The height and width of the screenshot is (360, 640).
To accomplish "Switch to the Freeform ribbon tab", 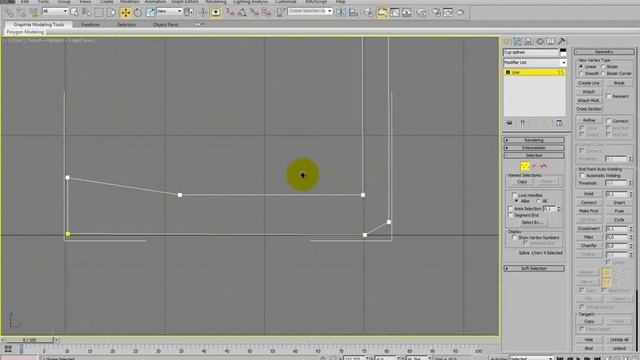I will (90, 24).
